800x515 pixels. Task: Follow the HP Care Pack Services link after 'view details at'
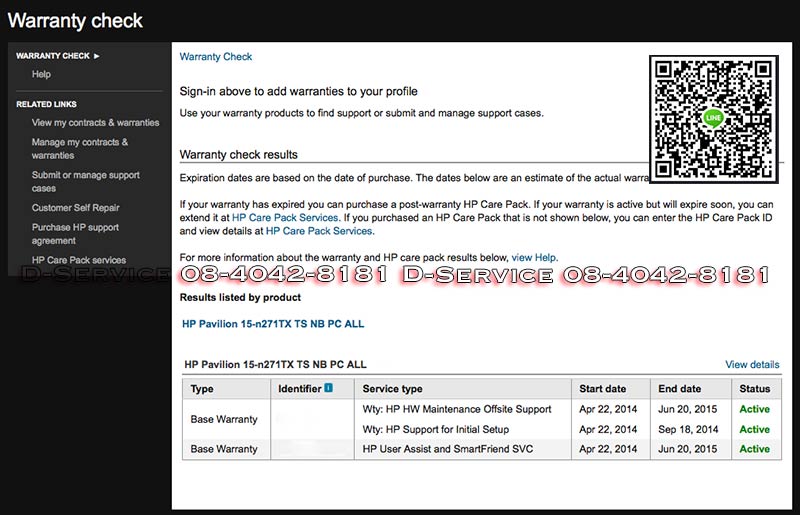click(x=319, y=231)
